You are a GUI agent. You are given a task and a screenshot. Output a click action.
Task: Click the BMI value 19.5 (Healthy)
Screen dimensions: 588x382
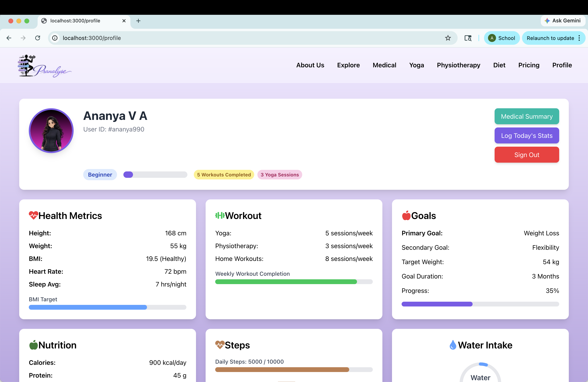pyautogui.click(x=166, y=259)
